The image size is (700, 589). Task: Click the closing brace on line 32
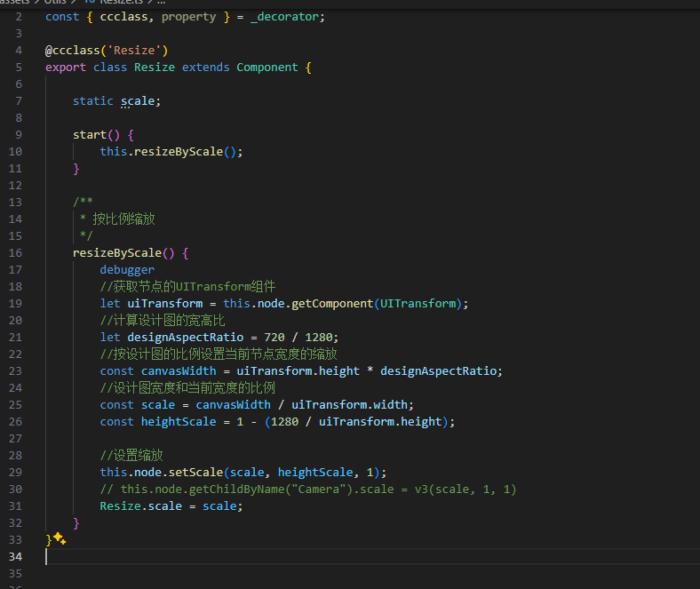pos(76,523)
